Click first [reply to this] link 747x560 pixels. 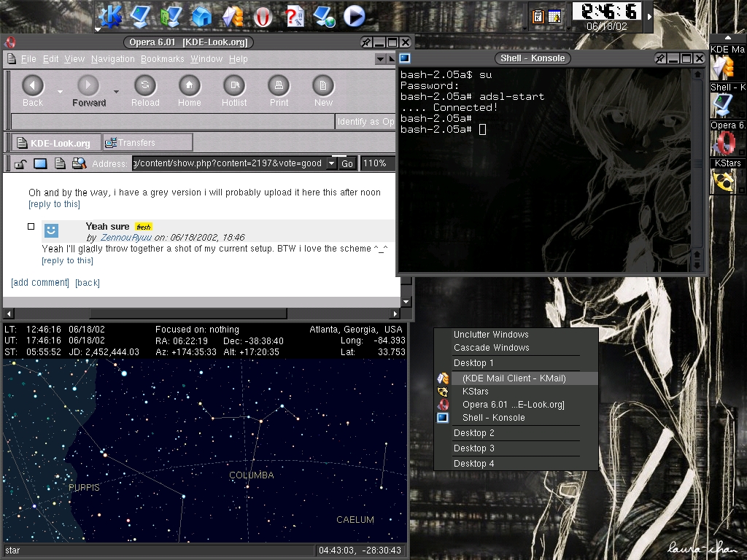[x=54, y=204]
